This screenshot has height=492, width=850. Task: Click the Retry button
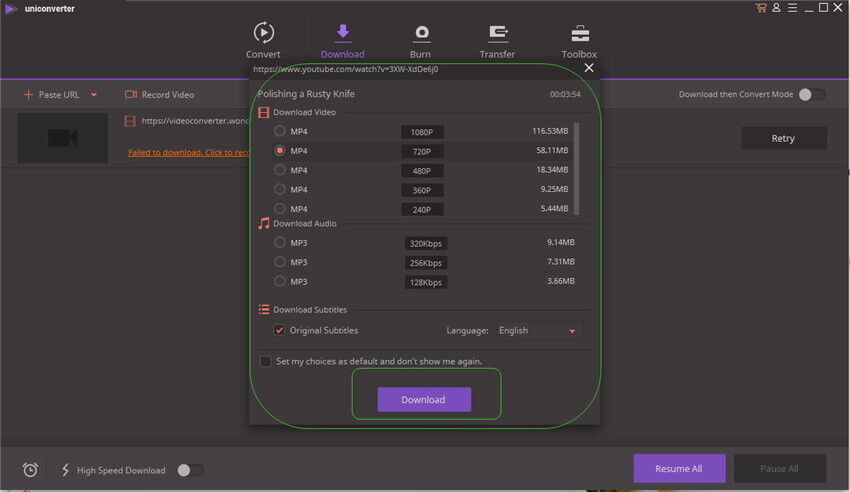tap(783, 138)
